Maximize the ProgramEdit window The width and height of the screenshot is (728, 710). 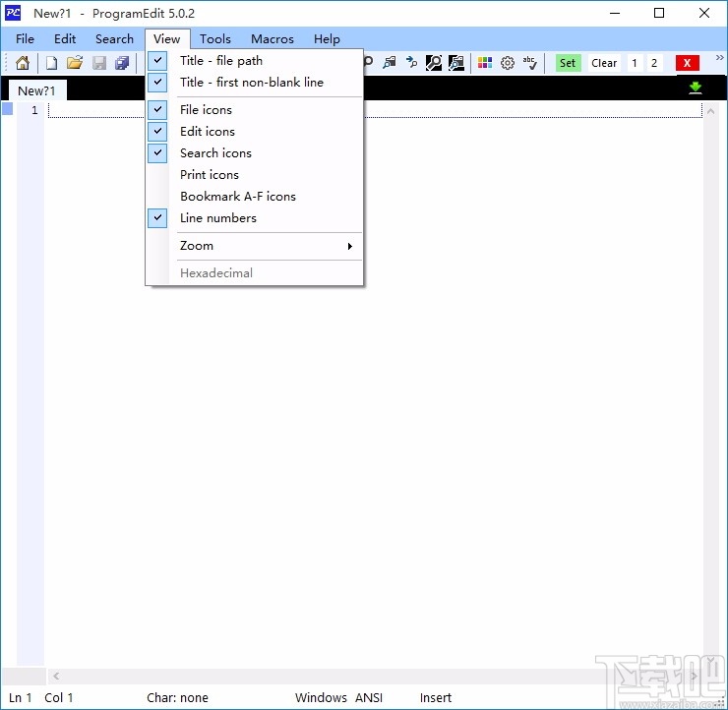(x=659, y=13)
